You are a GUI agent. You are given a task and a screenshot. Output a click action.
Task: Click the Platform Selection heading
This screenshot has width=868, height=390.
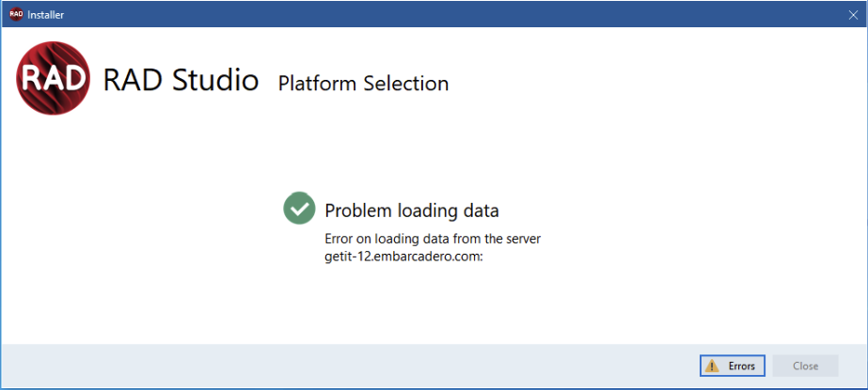[363, 83]
